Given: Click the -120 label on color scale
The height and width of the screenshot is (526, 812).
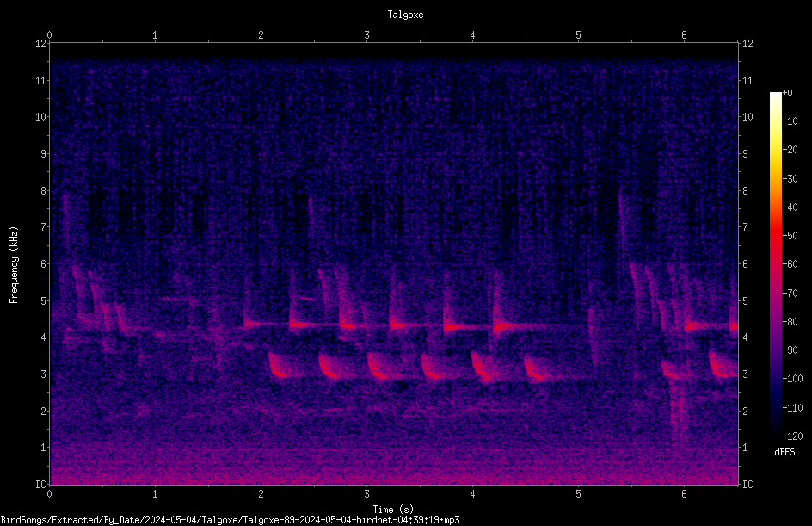Looking at the screenshot, I should tap(792, 436).
